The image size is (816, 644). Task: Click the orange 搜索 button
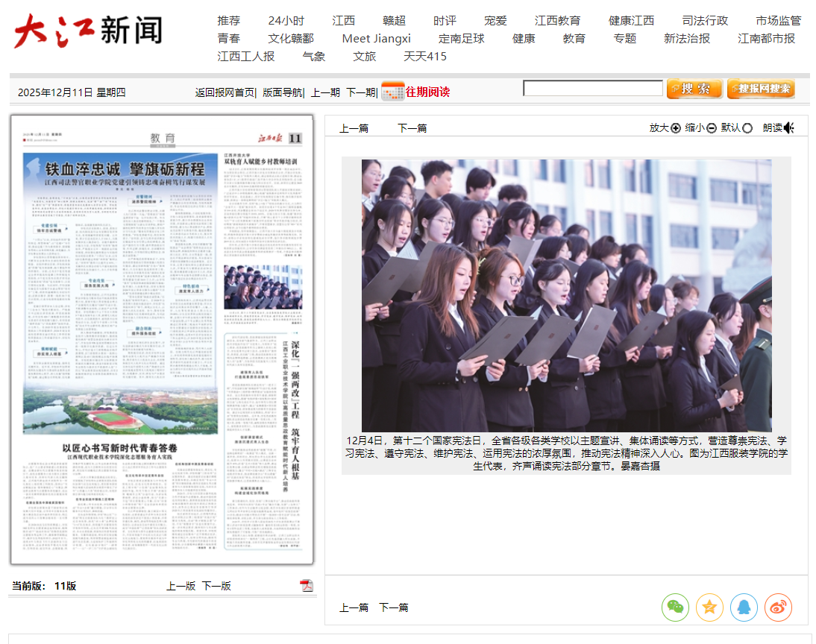[x=694, y=89]
